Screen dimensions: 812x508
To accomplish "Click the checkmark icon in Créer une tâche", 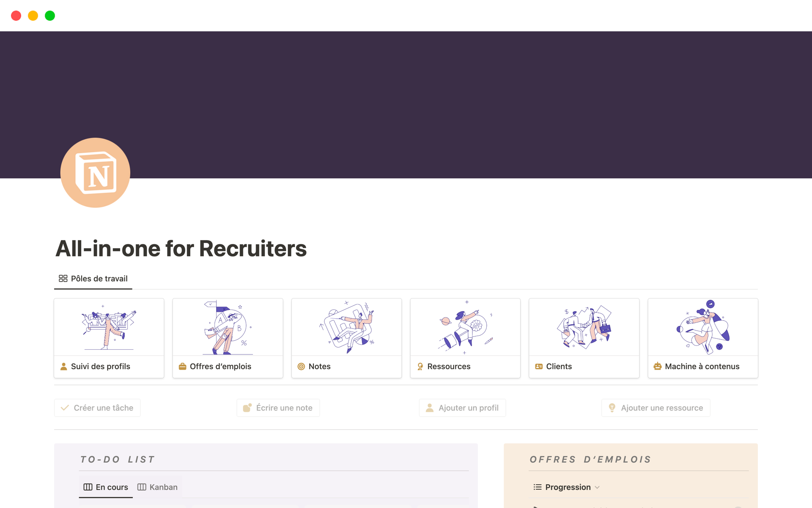I will (65, 408).
